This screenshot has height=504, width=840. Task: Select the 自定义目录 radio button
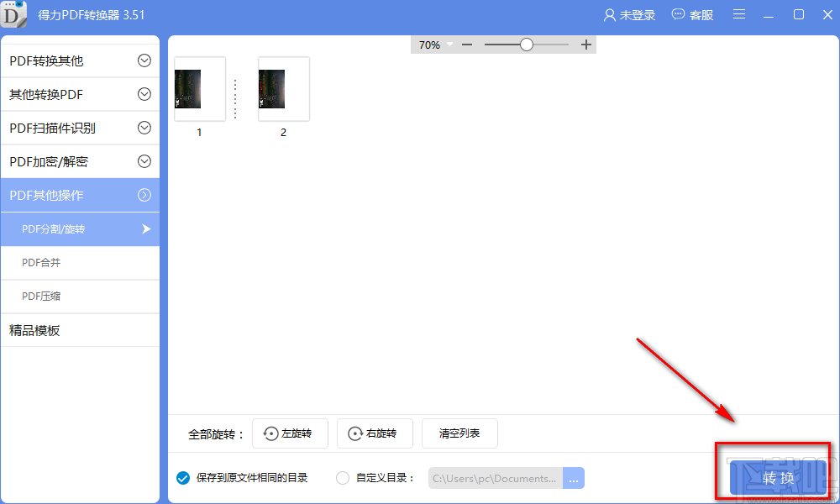343,478
